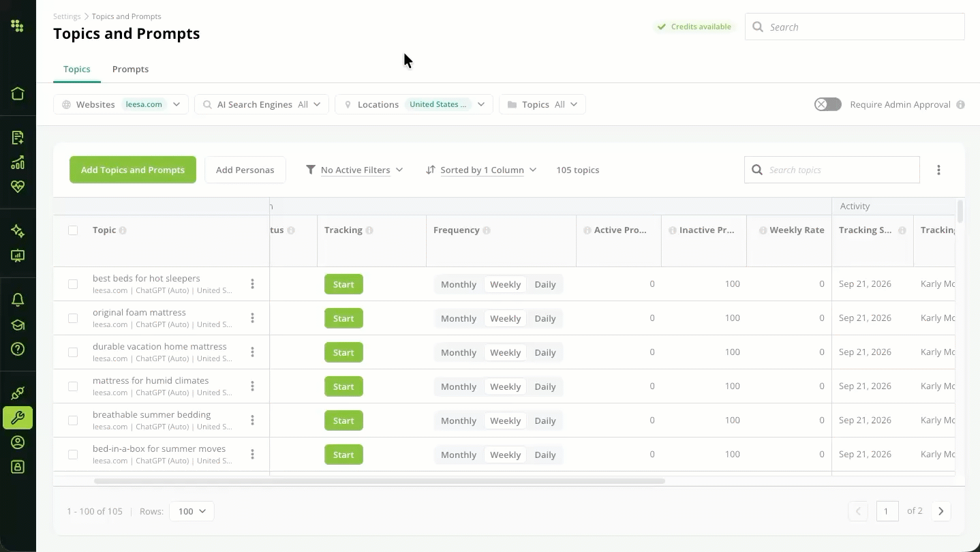Go to the next page of topics
This screenshot has height=552, width=980.
[x=941, y=511]
